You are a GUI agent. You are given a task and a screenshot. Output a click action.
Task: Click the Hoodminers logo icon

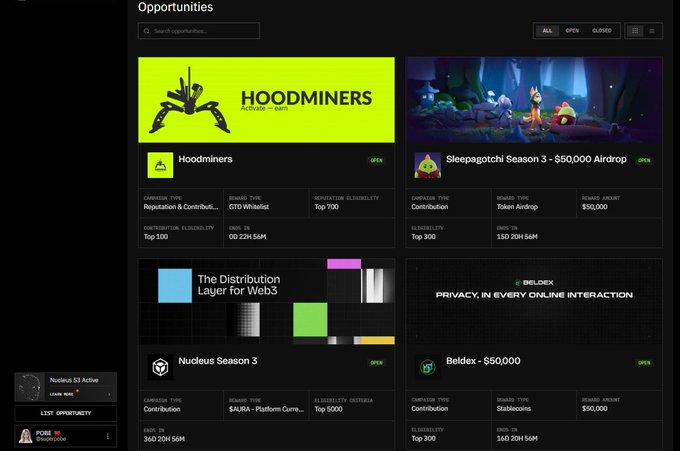click(x=160, y=165)
